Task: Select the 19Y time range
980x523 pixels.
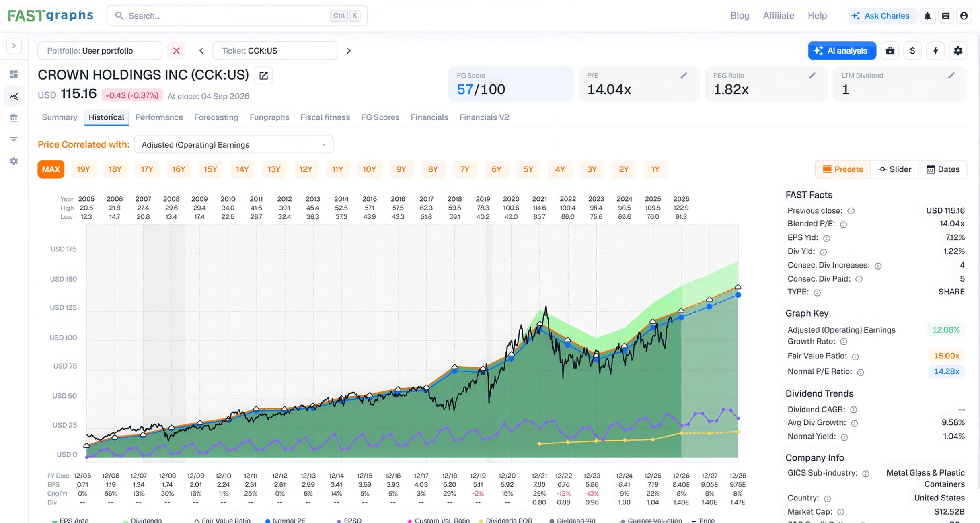Action: 83,169
